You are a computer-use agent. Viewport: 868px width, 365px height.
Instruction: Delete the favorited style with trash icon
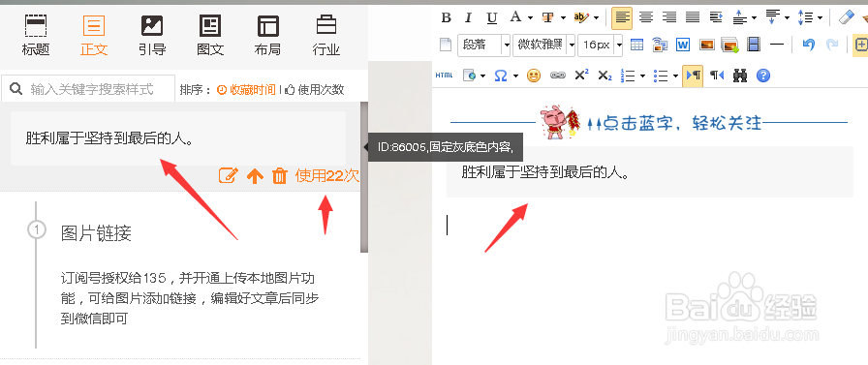pos(280,176)
